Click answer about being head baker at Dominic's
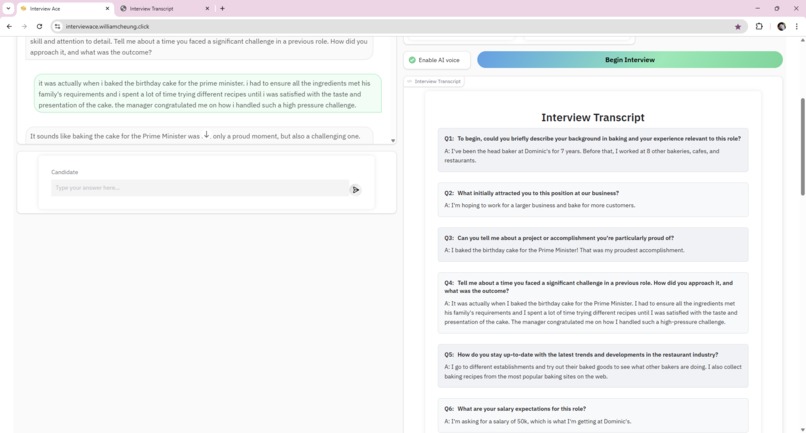This screenshot has height=433, width=806. pos(582,156)
